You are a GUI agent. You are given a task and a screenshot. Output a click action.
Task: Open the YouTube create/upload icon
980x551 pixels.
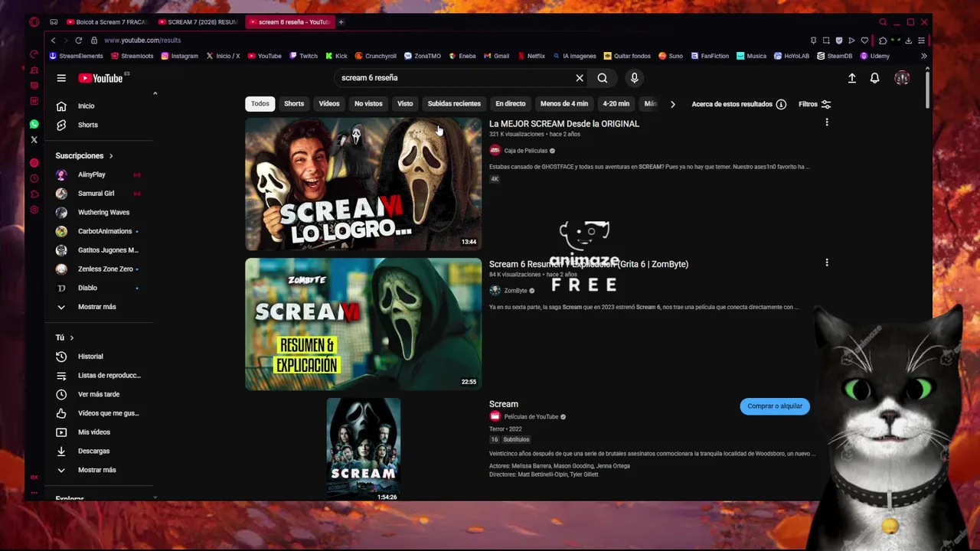851,78
